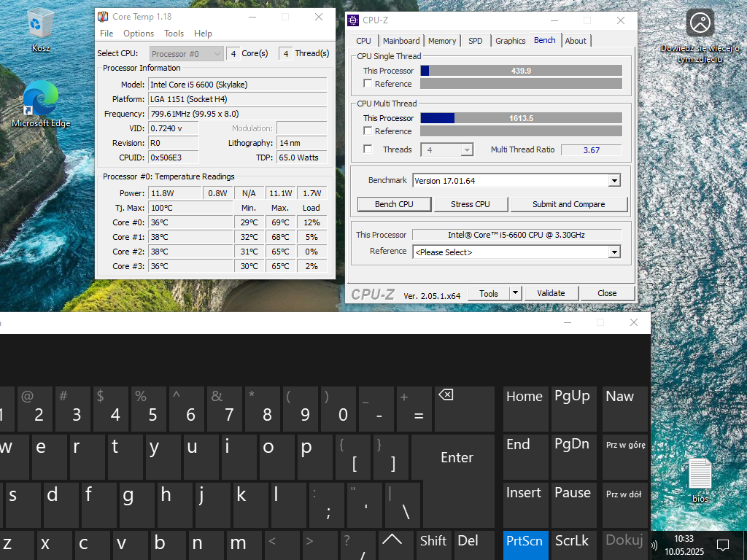Toggle the Threads checkbox
Screen dimensions: 747x560
click(368, 149)
